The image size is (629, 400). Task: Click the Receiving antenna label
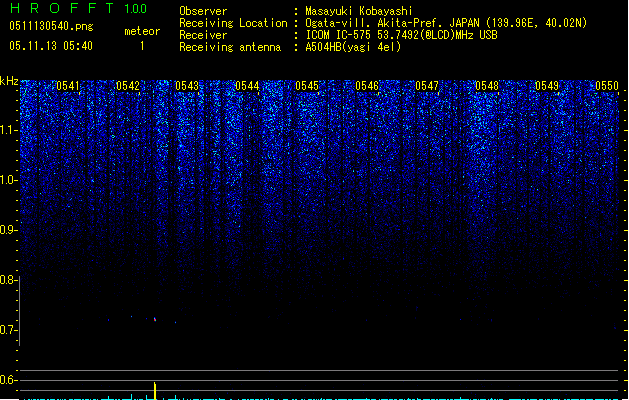(230, 47)
